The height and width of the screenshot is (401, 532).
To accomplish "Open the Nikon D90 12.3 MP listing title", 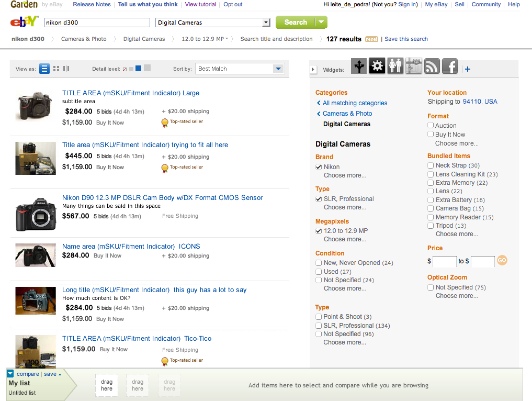I will click(x=162, y=197).
